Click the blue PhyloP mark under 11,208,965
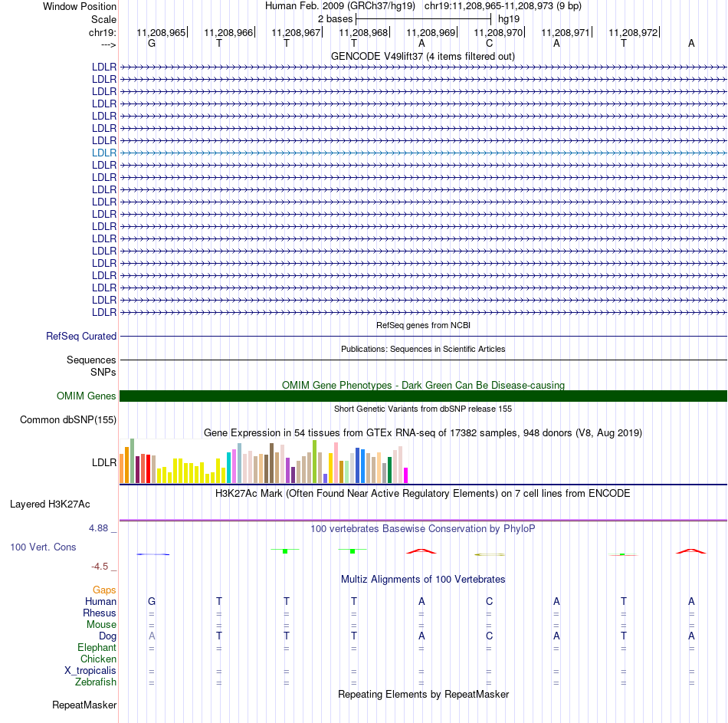The width and height of the screenshot is (728, 723). pos(152,554)
